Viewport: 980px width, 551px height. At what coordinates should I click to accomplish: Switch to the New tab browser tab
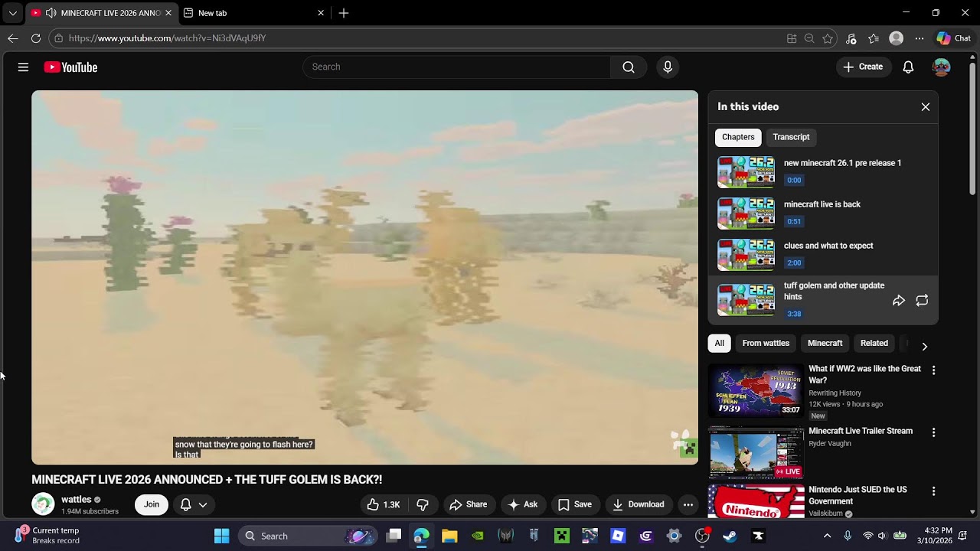(x=253, y=13)
